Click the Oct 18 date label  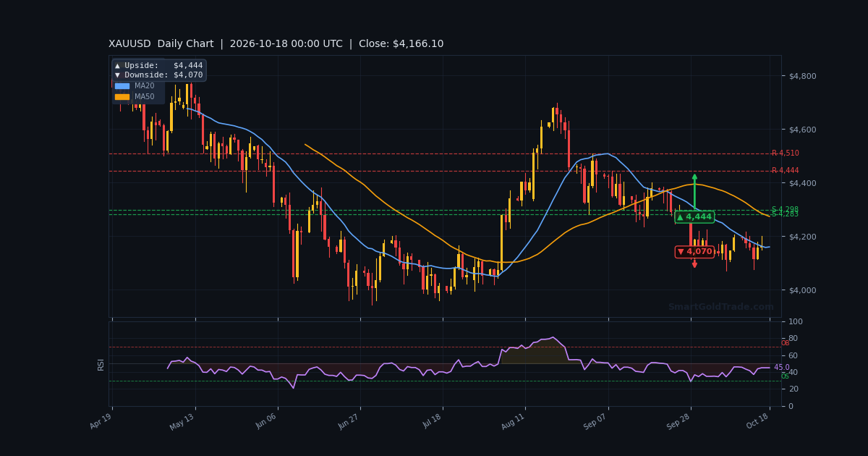tap(759, 421)
